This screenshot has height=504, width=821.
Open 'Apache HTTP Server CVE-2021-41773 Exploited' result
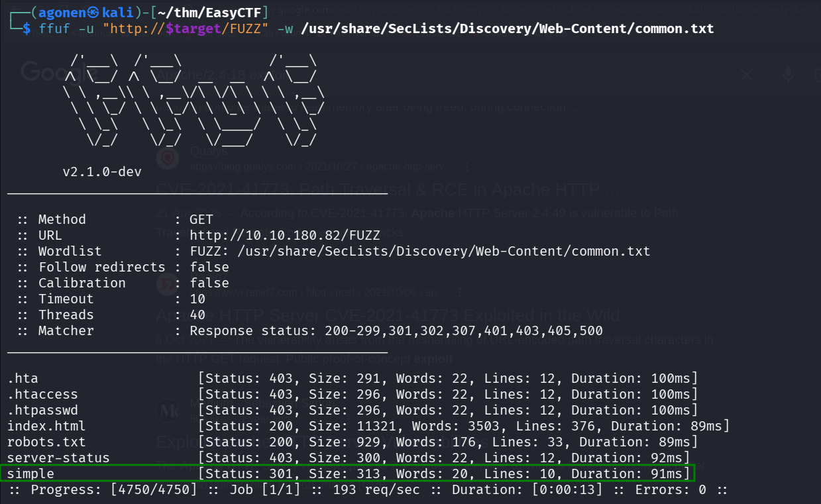point(388,315)
